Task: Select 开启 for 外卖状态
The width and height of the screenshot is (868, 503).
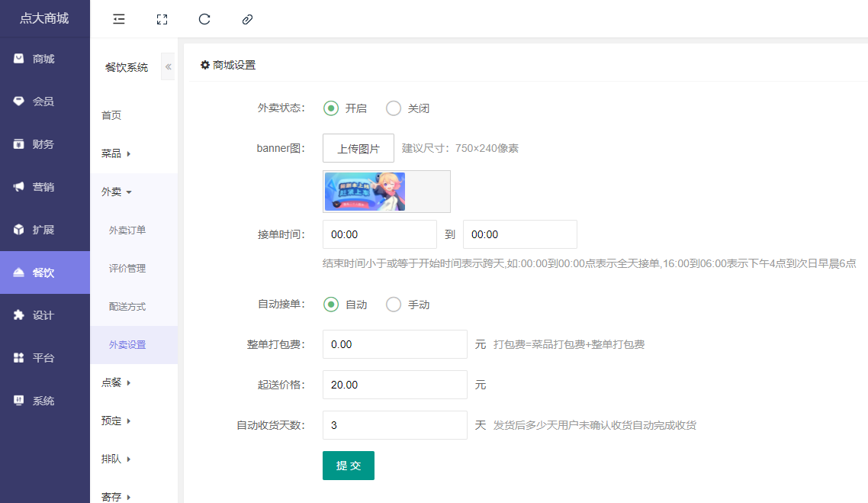Action: [331, 108]
